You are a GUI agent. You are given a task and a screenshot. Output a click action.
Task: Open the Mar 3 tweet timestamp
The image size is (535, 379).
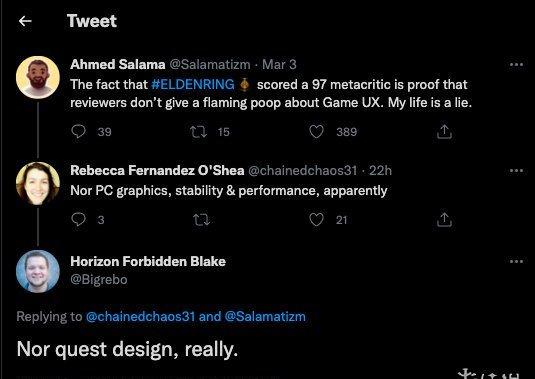tap(279, 64)
